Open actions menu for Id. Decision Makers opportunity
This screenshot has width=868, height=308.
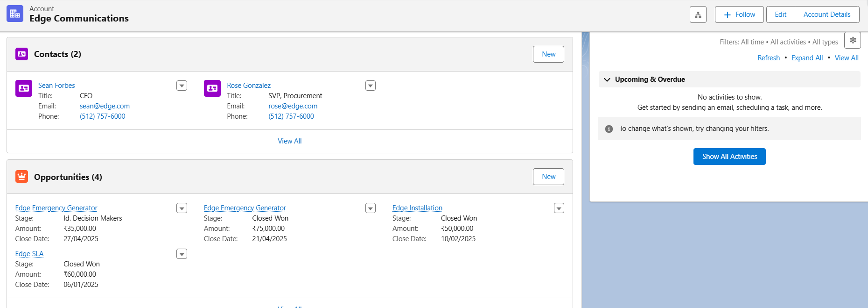tap(182, 208)
